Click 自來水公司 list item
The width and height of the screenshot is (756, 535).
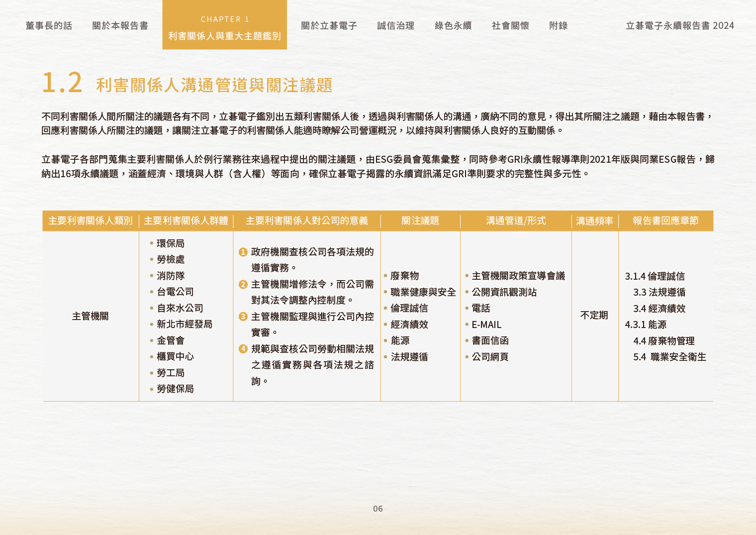tap(180, 308)
